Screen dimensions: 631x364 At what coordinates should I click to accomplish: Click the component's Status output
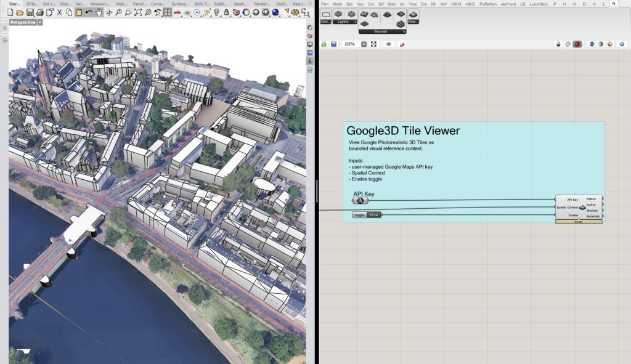pos(591,199)
